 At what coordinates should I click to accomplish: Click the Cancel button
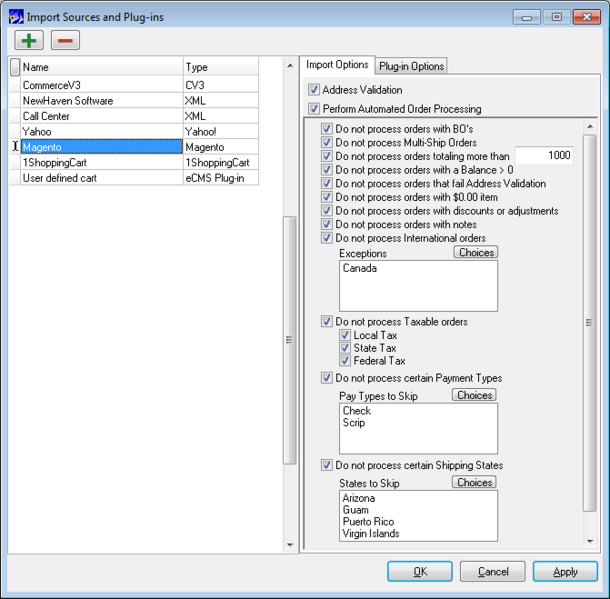click(x=493, y=571)
